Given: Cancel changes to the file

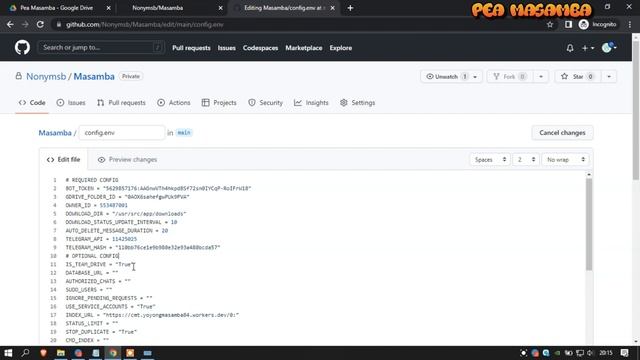Looking at the screenshot, I should pyautogui.click(x=562, y=133).
